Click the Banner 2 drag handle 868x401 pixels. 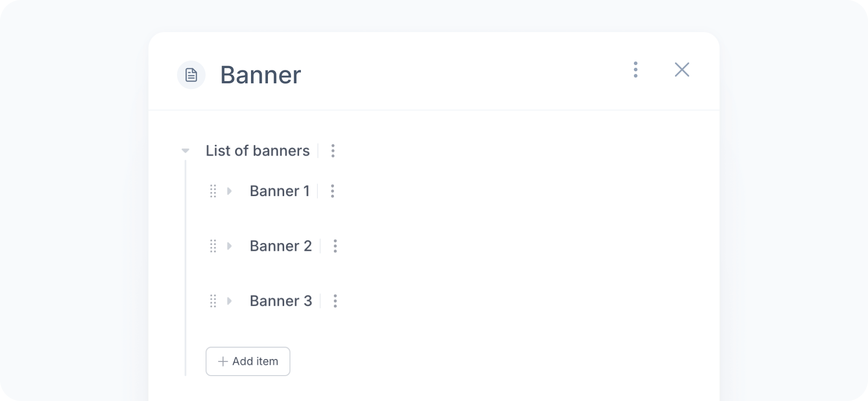coord(213,246)
